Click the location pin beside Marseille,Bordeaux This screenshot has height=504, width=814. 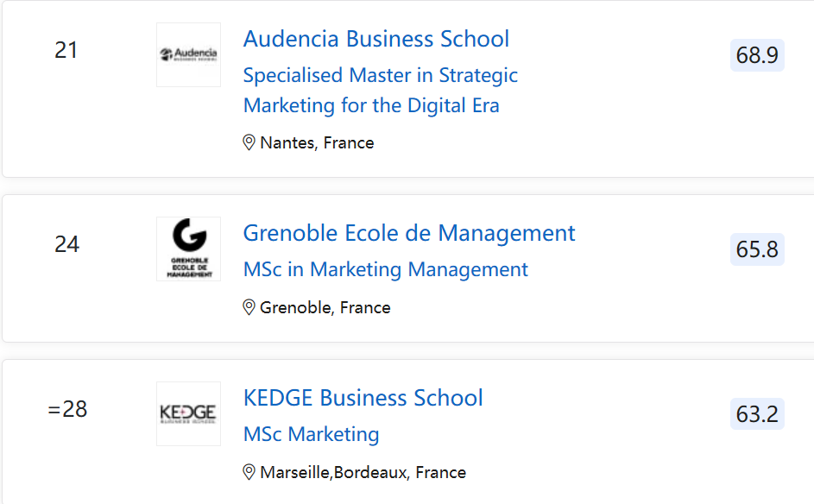point(249,472)
